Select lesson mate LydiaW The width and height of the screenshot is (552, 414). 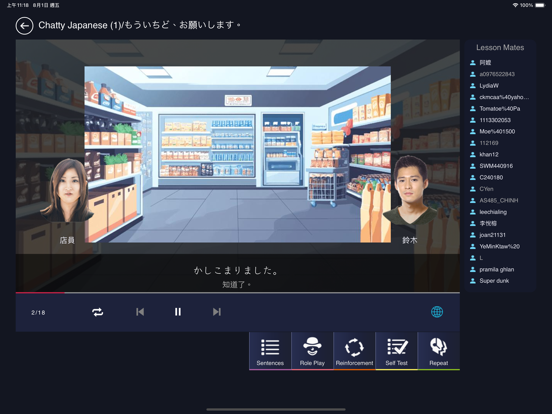[489, 86]
